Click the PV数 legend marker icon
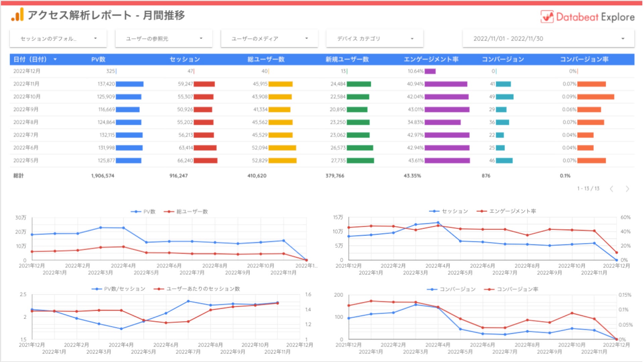Viewport: 644px width, 362px height. click(136, 212)
